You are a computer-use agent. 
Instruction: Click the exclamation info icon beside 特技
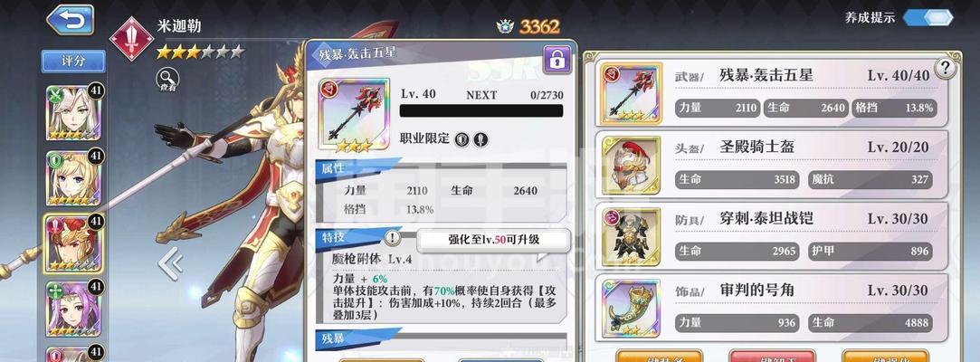(392, 238)
